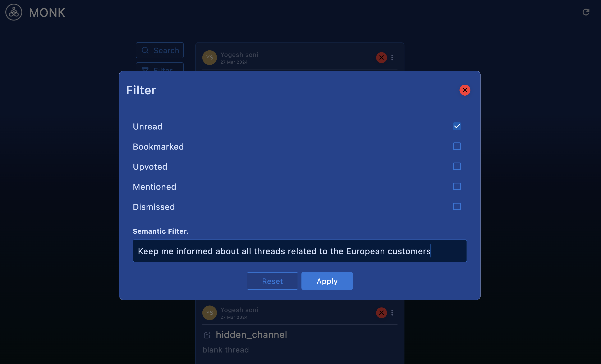The width and height of the screenshot is (601, 364).
Task: Click the close X button on Filter modal
Action: (x=465, y=90)
